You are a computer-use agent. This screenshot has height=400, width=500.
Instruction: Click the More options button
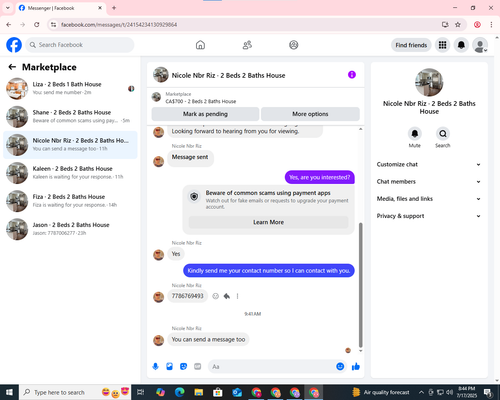click(x=310, y=114)
